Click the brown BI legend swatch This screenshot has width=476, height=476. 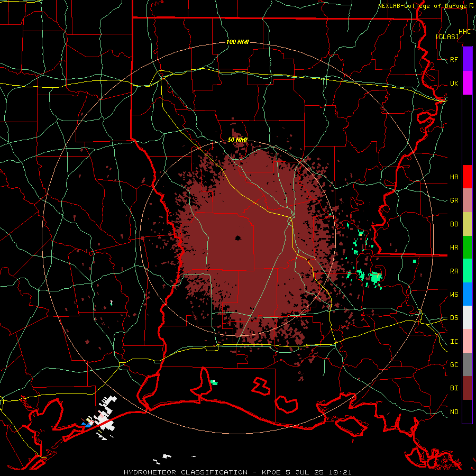(x=467, y=388)
